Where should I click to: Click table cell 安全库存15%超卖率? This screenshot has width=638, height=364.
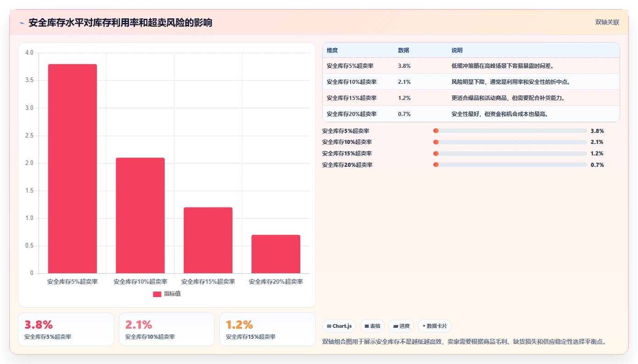(x=352, y=98)
